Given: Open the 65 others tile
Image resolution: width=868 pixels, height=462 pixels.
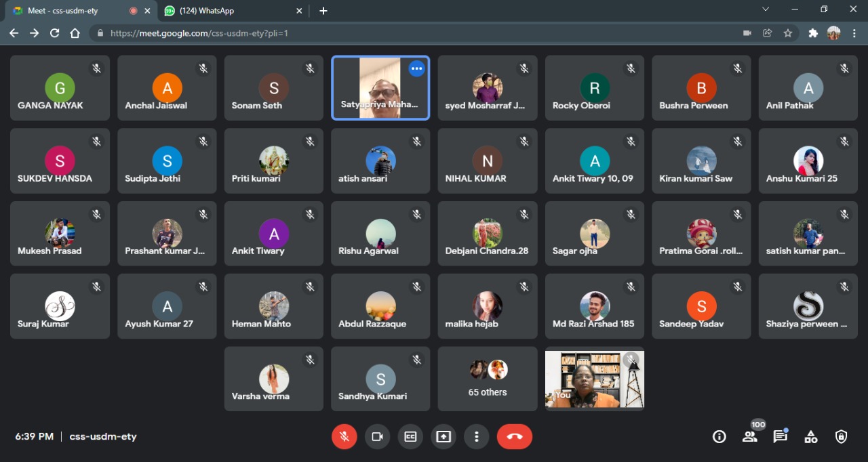Looking at the screenshot, I should coord(488,379).
